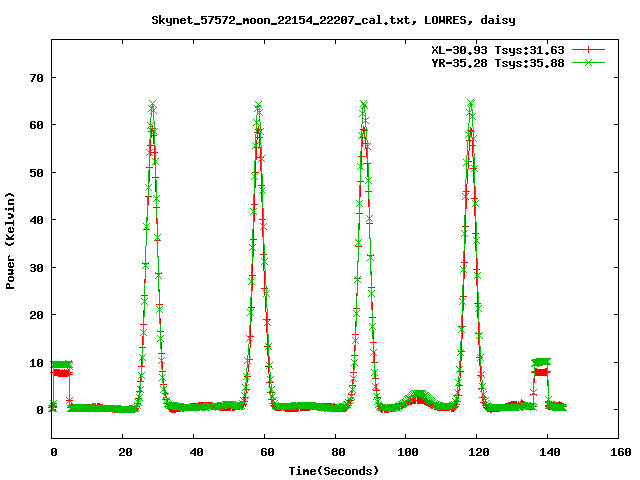Click the flat baseline near 40 seconds
Viewport: 640px width, 480px height.
click(195, 407)
